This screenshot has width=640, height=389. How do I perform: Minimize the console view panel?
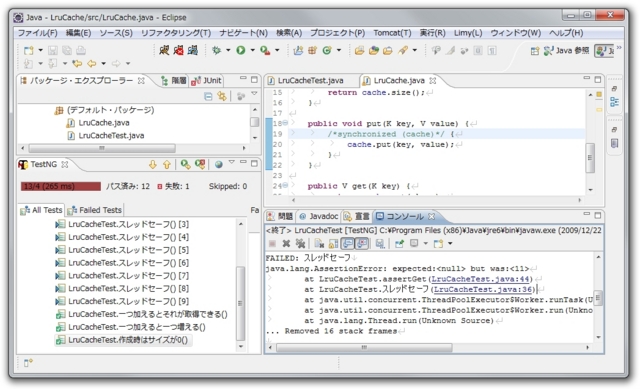pos(587,214)
